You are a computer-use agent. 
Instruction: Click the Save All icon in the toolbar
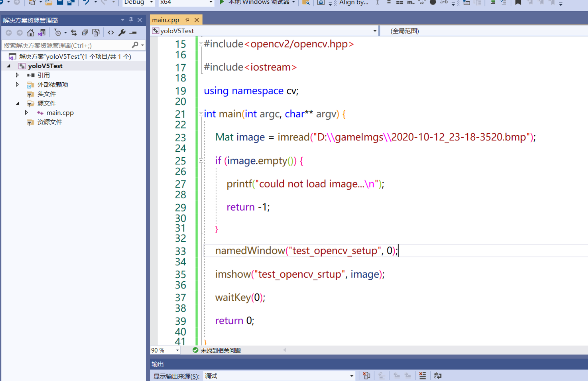(x=71, y=2)
